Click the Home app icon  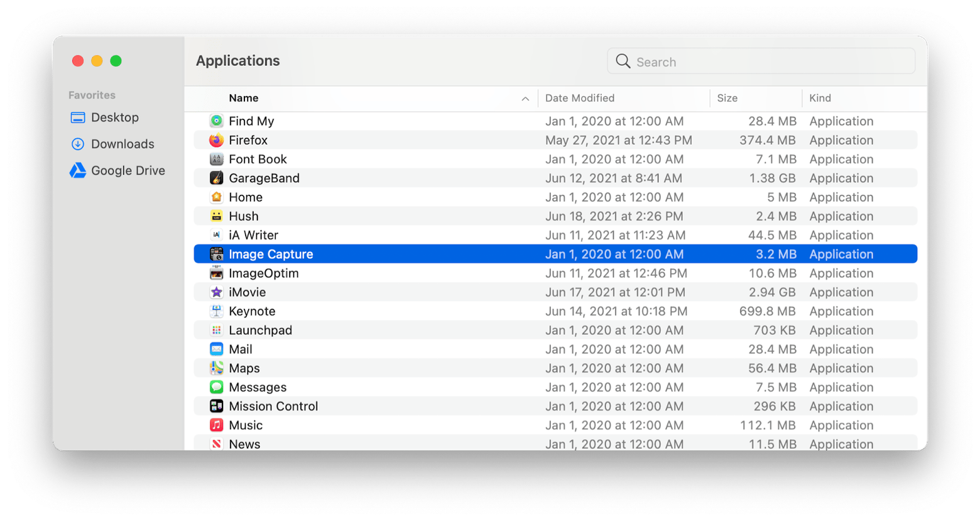click(x=216, y=197)
